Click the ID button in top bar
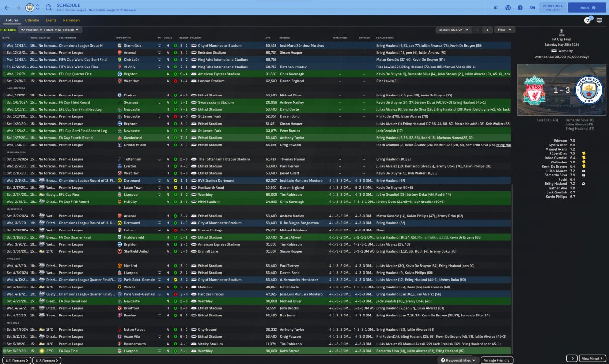The width and height of the screenshot is (609, 364). coord(495,8)
